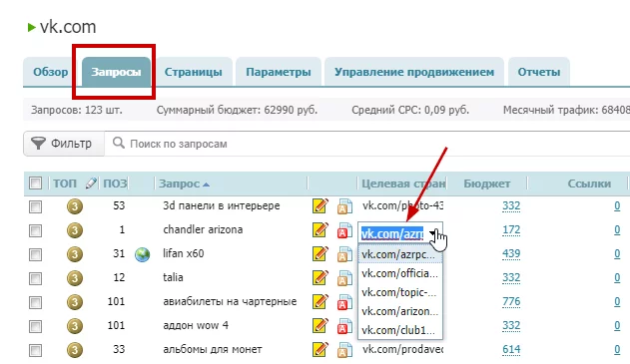
Task: Check the 'lifan x60' row checkbox
Action: [35, 254]
